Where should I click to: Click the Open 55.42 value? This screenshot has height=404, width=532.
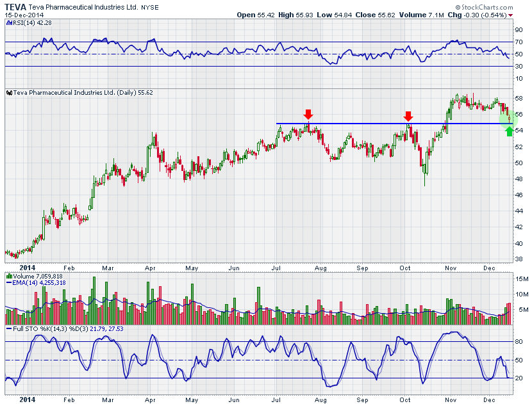[256, 15]
